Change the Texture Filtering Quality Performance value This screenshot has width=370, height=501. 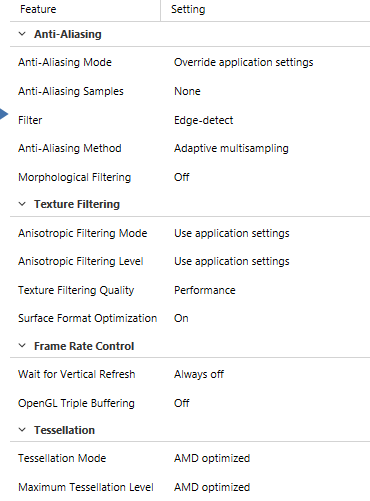point(205,290)
